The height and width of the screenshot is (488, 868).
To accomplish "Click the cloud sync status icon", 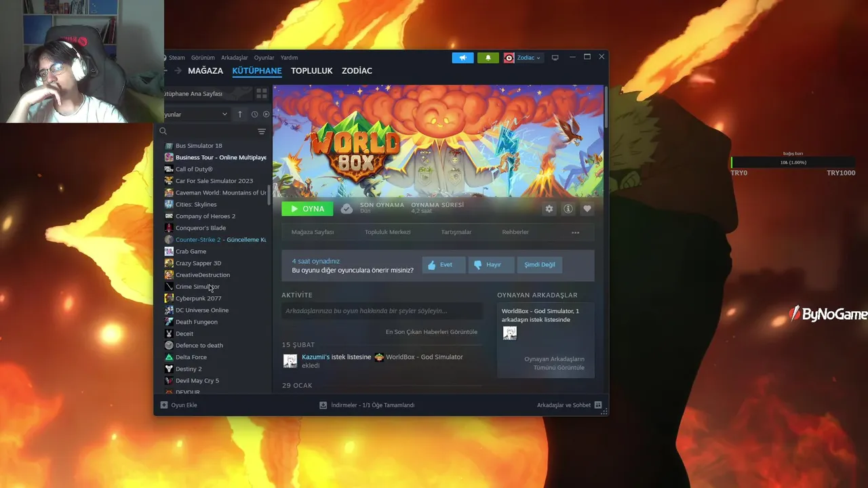I will [x=347, y=209].
